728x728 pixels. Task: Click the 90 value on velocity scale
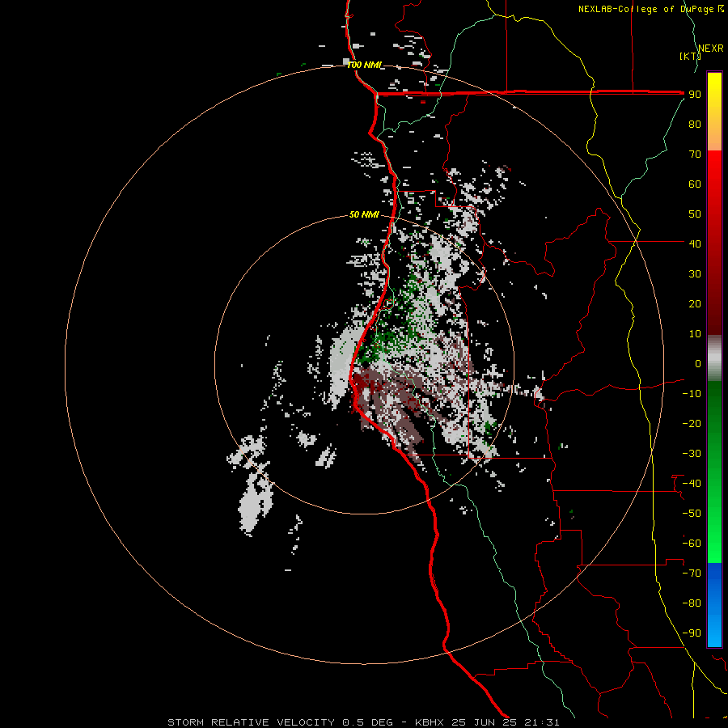coord(695,95)
